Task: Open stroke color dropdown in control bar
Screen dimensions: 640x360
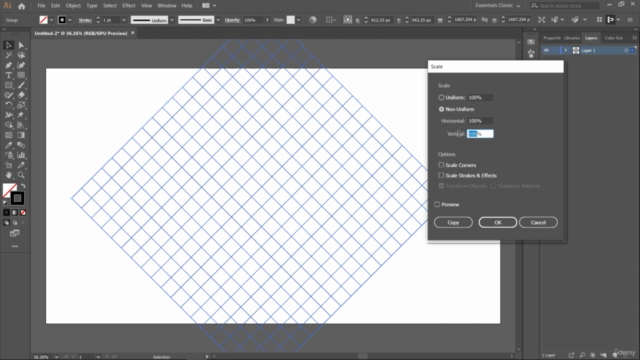Action: [70, 20]
